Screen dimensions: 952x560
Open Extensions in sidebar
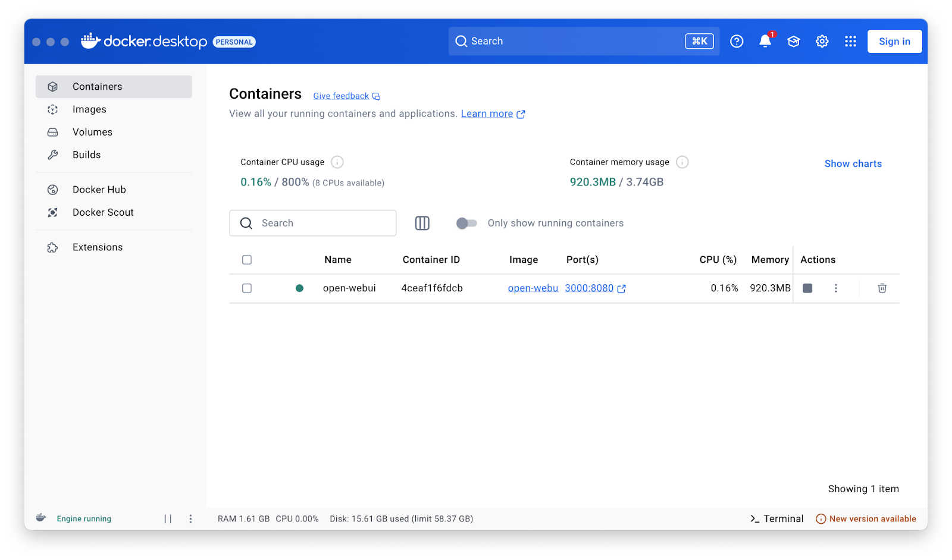click(x=114, y=247)
